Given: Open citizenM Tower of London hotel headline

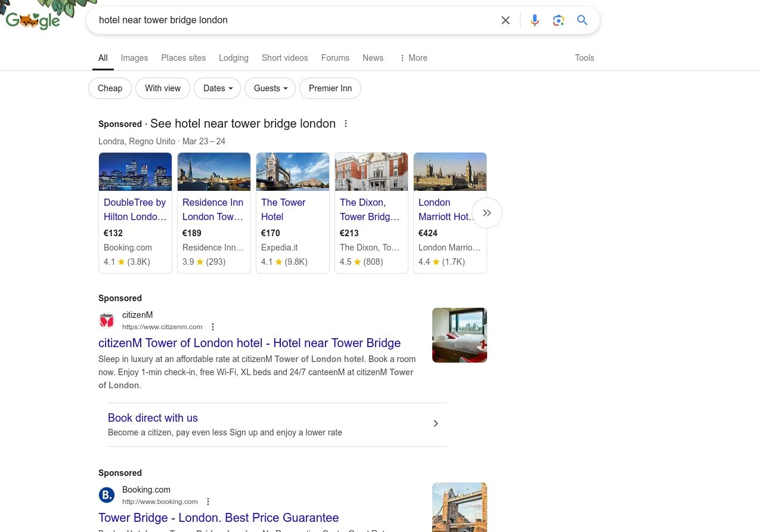Looking at the screenshot, I should click(x=249, y=343).
